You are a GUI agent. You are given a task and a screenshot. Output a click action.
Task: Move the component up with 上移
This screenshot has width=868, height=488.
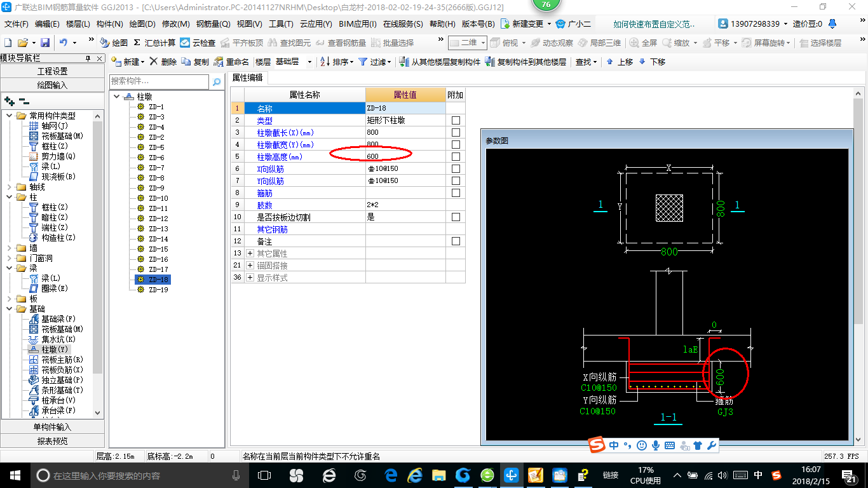(x=620, y=62)
